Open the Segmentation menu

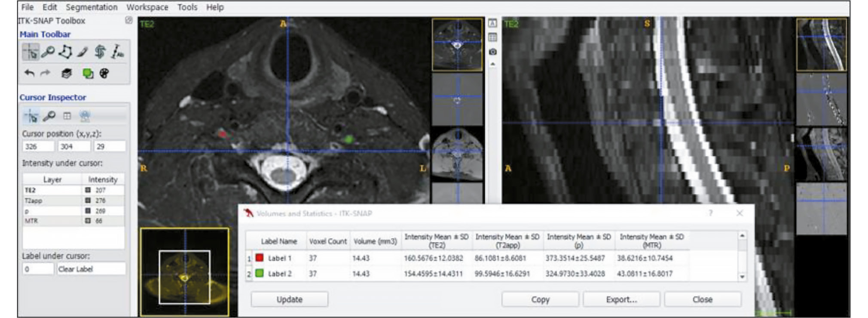pyautogui.click(x=91, y=7)
